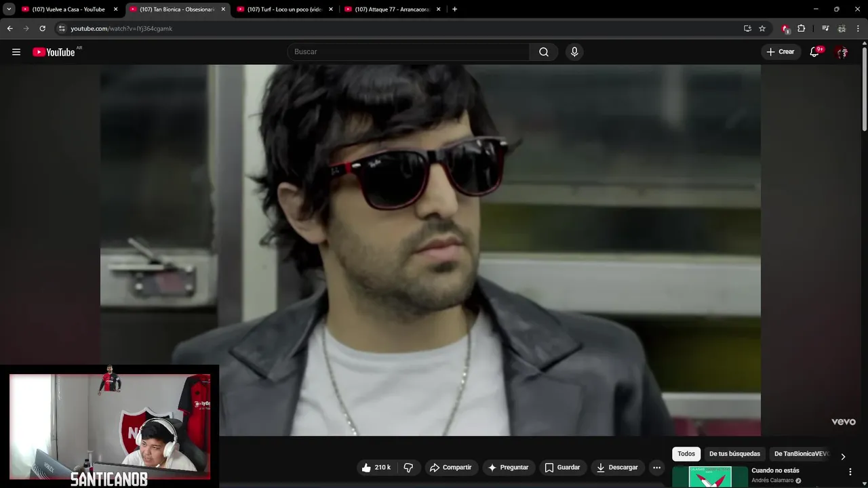Open options for Cuando no estás video
The height and width of the screenshot is (488, 868).
[x=850, y=472]
